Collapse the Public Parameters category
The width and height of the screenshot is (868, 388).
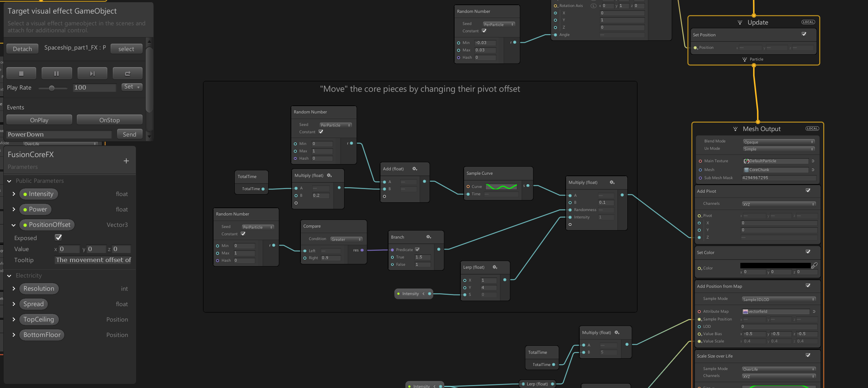pyautogui.click(x=9, y=181)
